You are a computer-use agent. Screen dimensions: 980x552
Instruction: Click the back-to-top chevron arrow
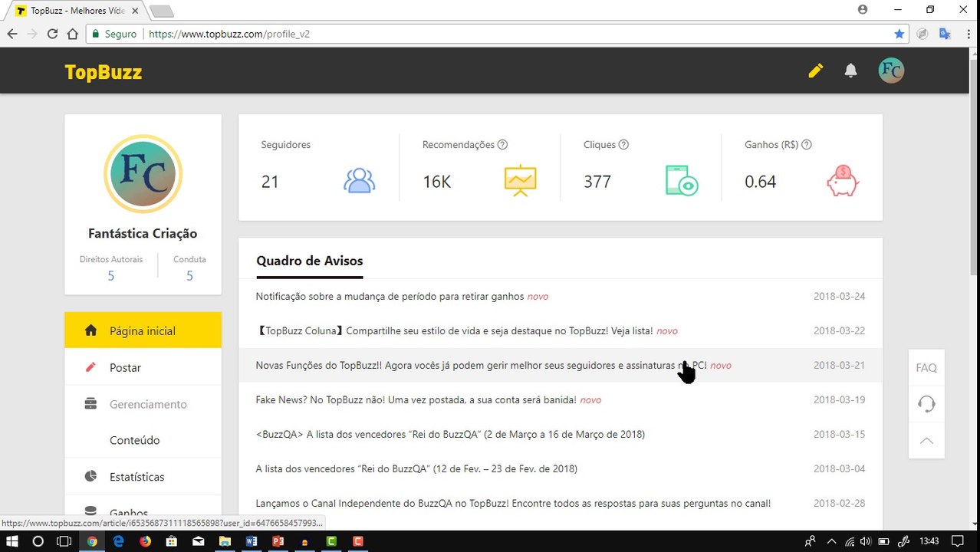(x=926, y=440)
